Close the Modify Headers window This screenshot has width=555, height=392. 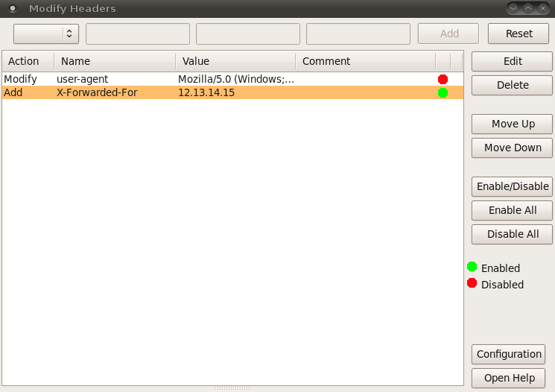(543, 8)
